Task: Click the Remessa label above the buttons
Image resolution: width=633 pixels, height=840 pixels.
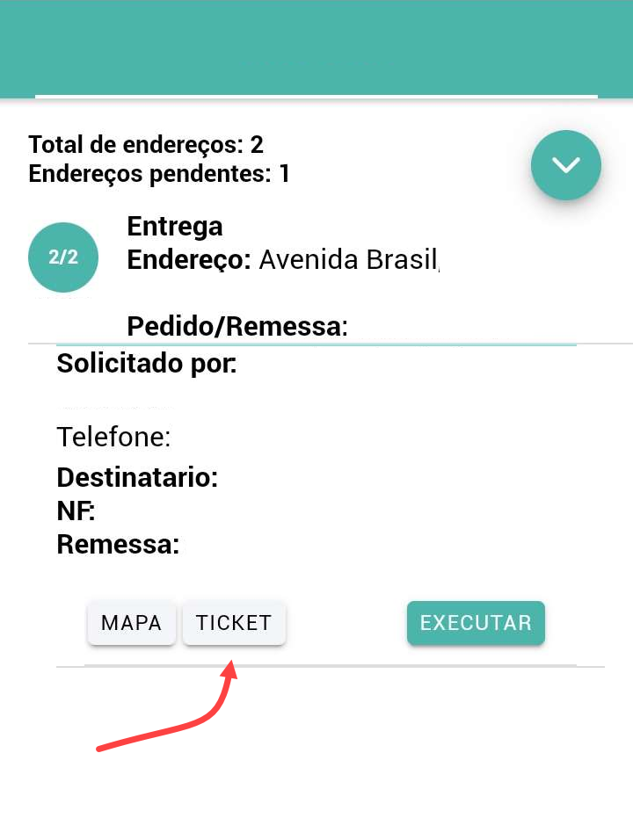Action: (118, 544)
